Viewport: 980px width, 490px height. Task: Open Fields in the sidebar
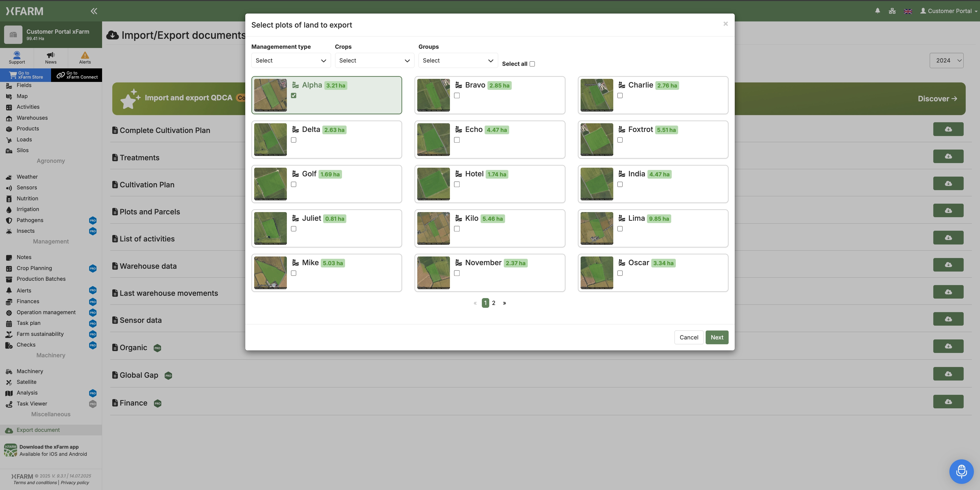24,85
